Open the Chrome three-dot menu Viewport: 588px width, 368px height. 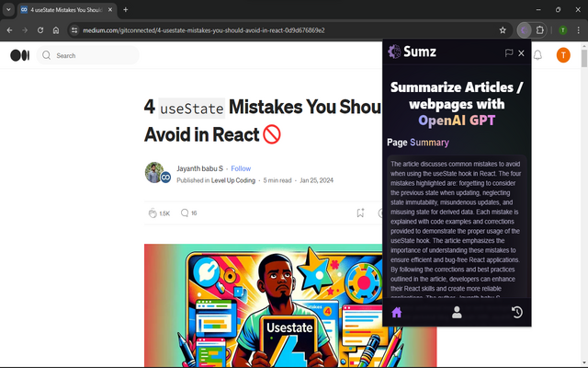click(579, 30)
